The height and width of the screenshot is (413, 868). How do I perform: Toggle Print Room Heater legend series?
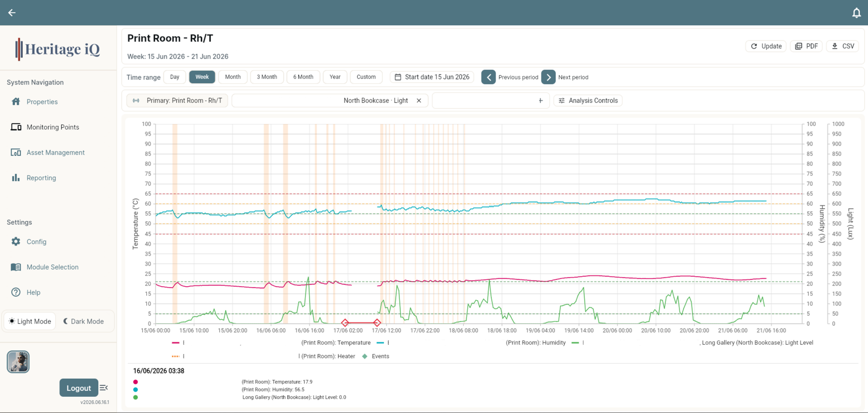click(x=263, y=356)
